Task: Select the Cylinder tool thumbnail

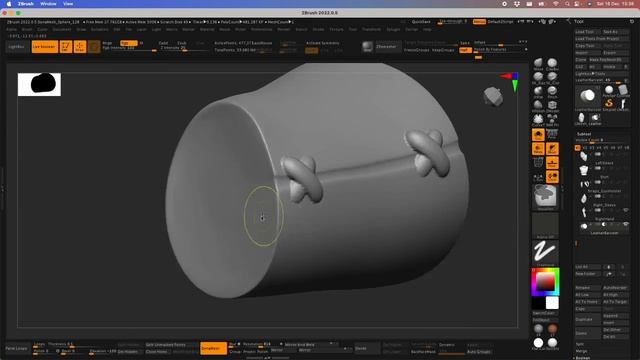Action: [x=622, y=90]
